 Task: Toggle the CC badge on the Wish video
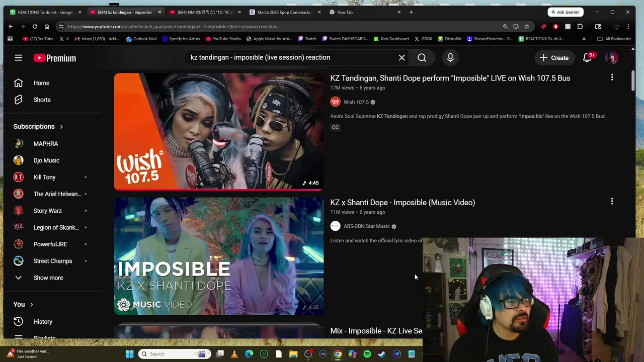pos(335,127)
